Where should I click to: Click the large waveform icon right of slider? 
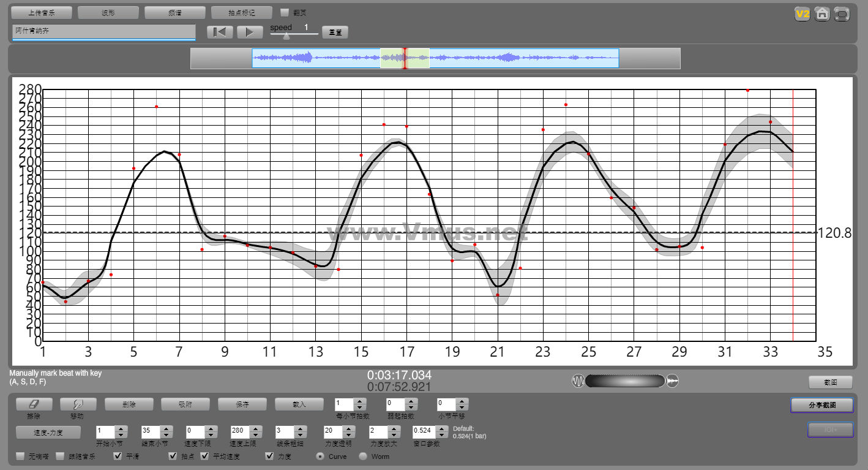(673, 381)
